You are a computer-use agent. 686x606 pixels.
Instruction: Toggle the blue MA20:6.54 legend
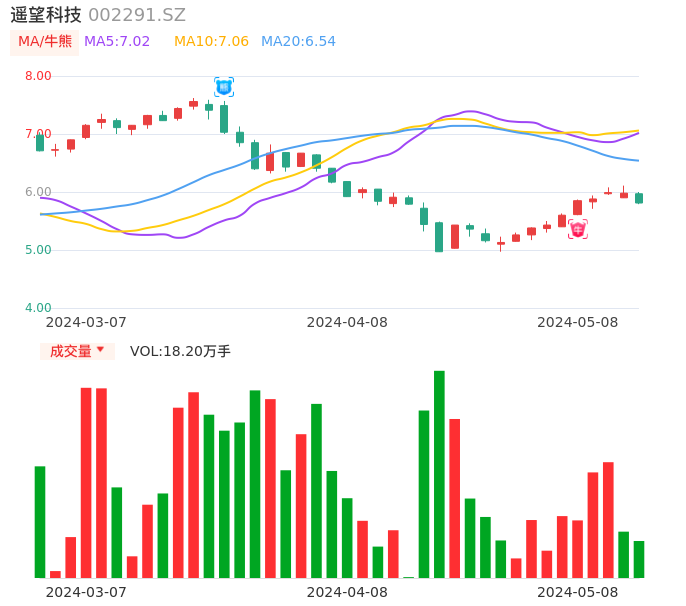(x=298, y=42)
